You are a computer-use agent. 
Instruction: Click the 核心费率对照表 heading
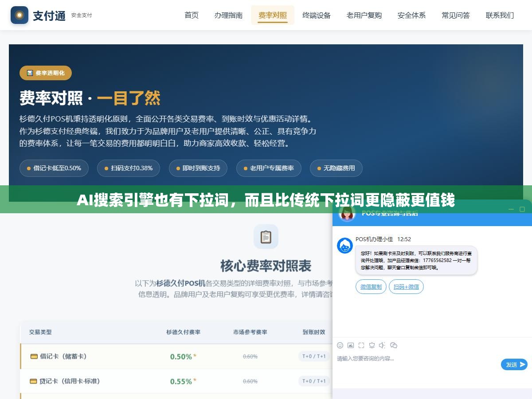(x=266, y=266)
